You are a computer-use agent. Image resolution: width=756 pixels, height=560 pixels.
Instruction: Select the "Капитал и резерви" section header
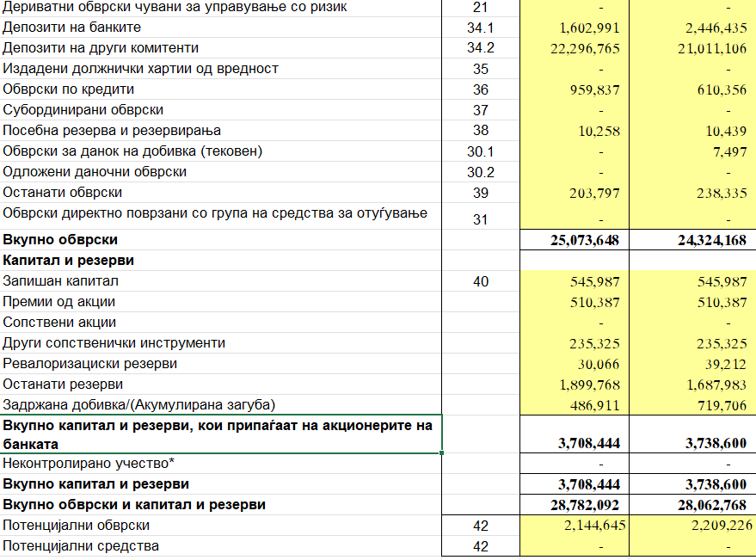tap(69, 260)
